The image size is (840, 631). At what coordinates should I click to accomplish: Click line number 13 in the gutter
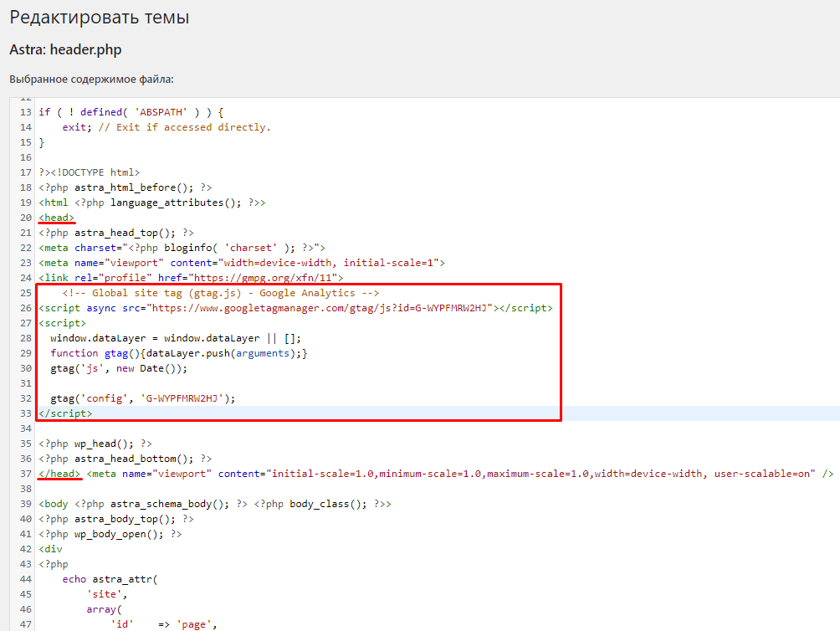[x=24, y=112]
